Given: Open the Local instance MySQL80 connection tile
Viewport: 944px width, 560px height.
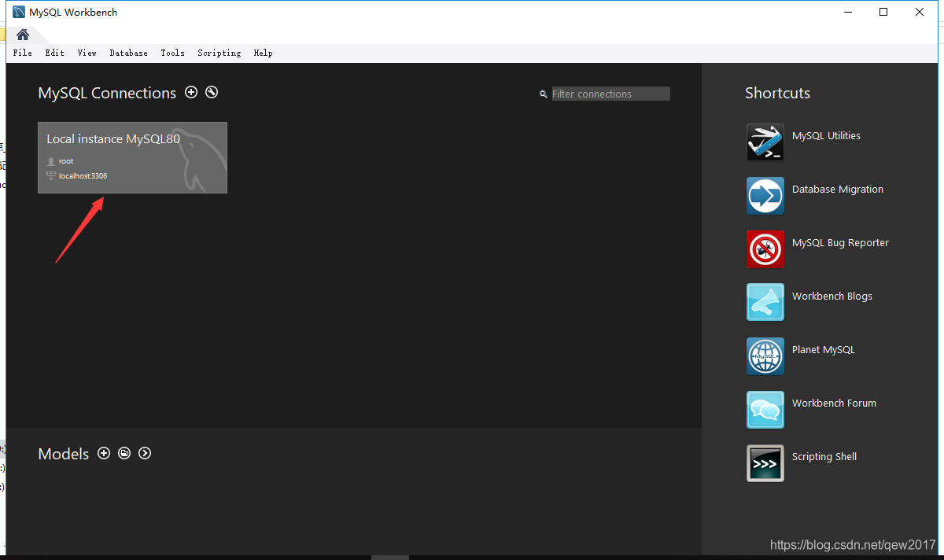Looking at the screenshot, I should tap(132, 157).
